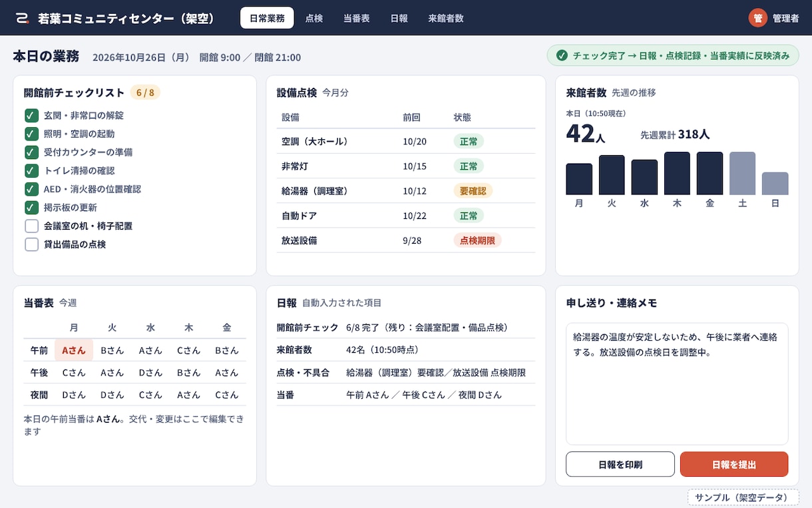
Task: Click サンプル（架空データ） label
Action: point(743,497)
